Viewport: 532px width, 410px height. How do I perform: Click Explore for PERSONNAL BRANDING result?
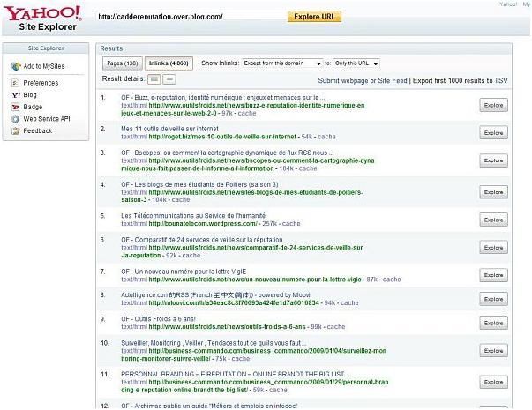pos(494,382)
